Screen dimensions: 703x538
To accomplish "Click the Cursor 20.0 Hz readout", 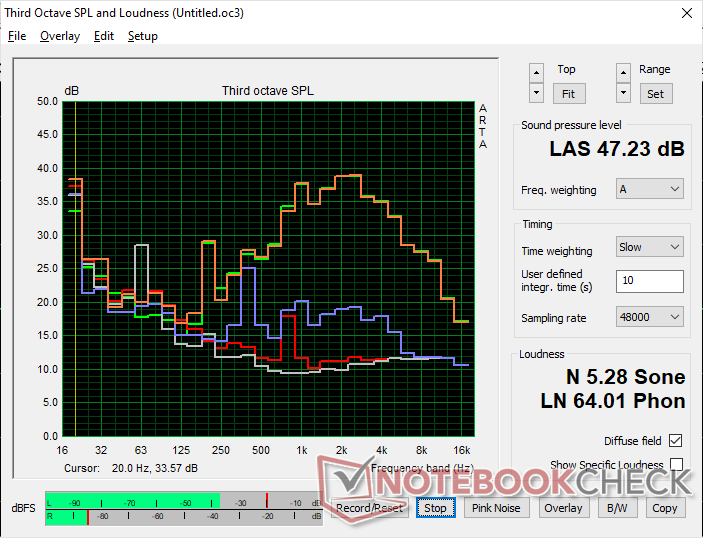I will (x=130, y=468).
